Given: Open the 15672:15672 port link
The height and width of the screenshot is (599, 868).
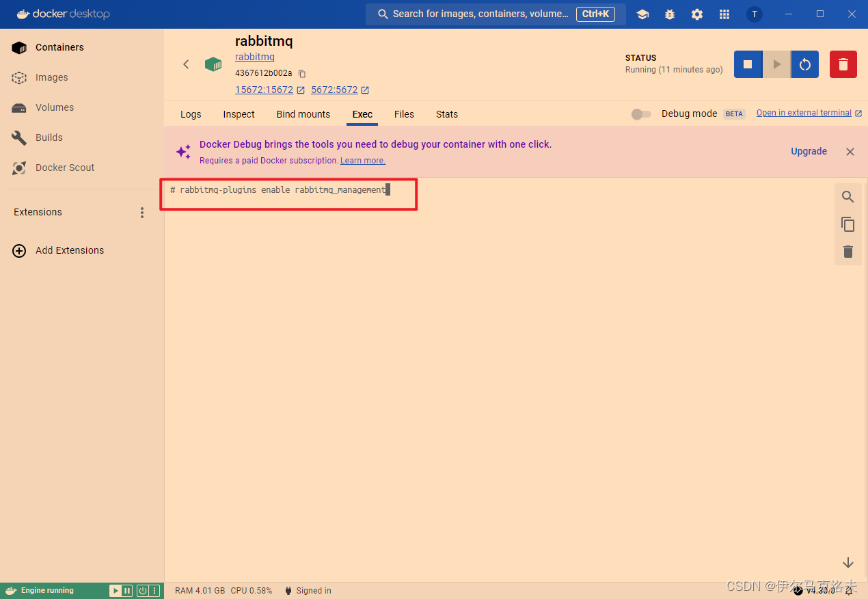Looking at the screenshot, I should tap(265, 90).
